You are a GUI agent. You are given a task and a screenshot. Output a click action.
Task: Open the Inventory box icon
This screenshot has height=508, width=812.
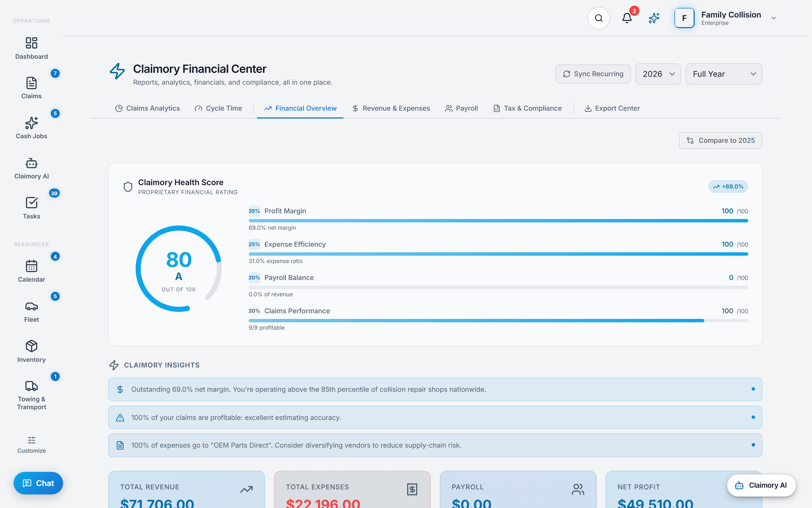31,346
